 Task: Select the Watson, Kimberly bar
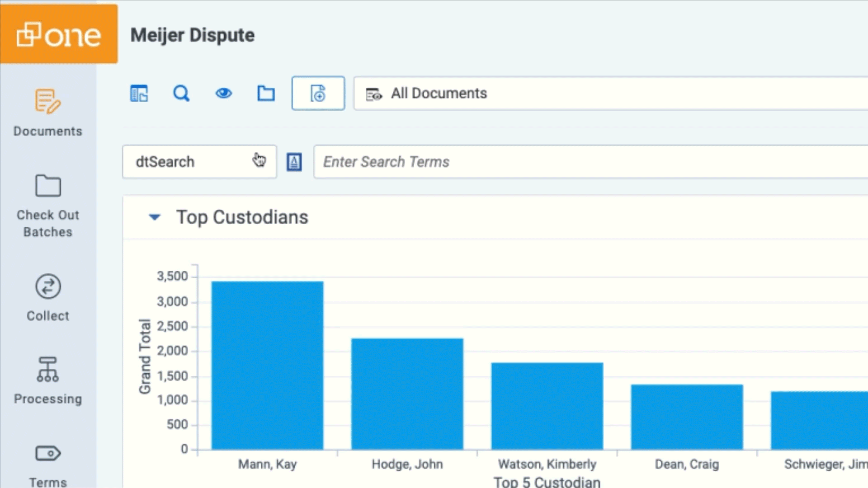pyautogui.click(x=547, y=406)
